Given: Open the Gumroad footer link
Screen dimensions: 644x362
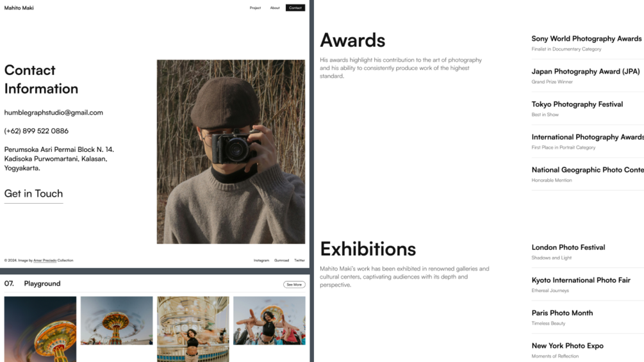Looking at the screenshot, I should [x=282, y=260].
